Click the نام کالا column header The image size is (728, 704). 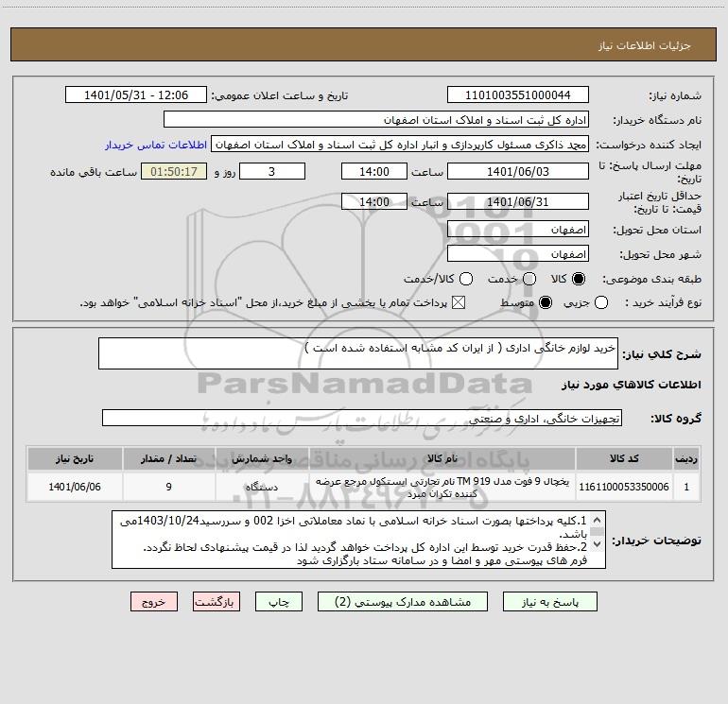tap(442, 458)
